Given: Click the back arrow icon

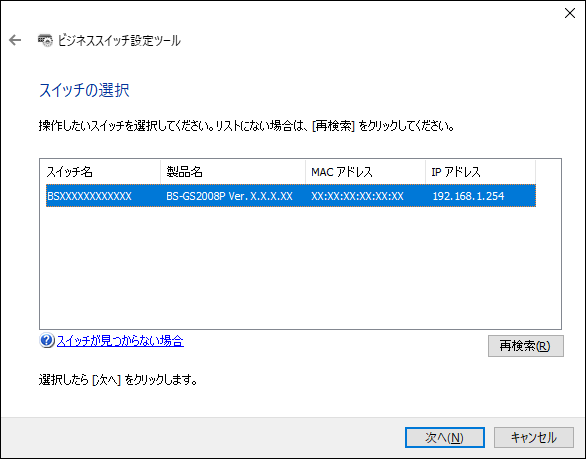Looking at the screenshot, I should tap(15, 40).
